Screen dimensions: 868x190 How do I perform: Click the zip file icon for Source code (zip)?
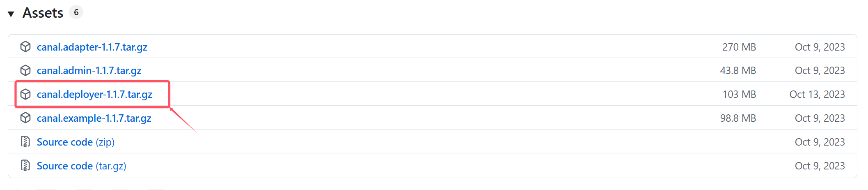[x=25, y=142]
